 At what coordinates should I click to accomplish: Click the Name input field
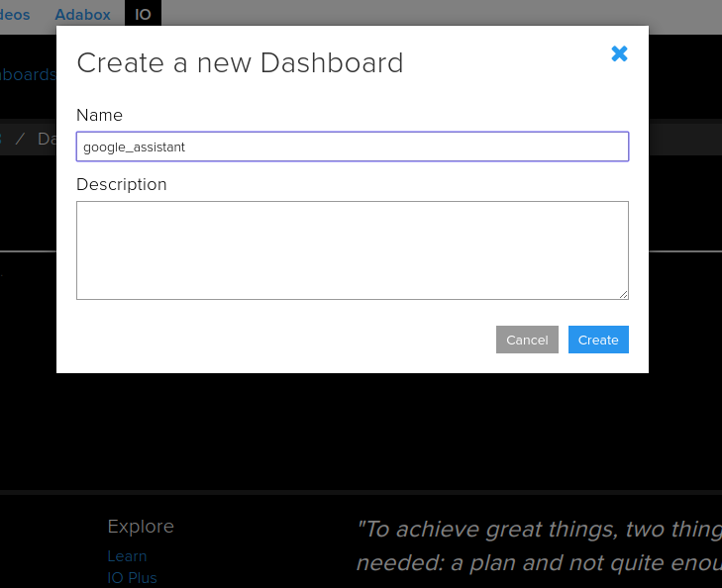pos(353,147)
